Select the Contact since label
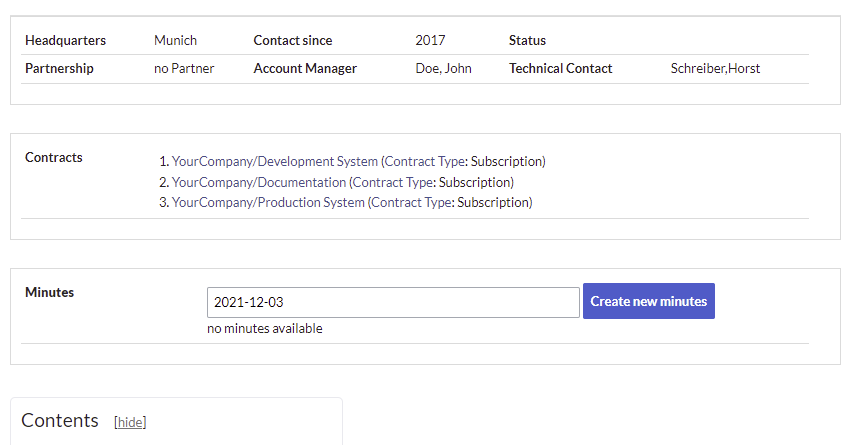856x445 pixels. [293, 40]
